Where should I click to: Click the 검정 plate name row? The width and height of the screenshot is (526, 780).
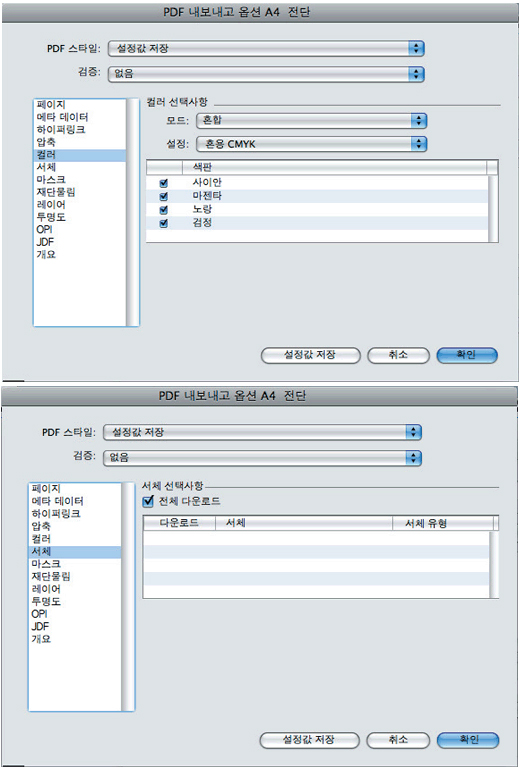tap(317, 223)
